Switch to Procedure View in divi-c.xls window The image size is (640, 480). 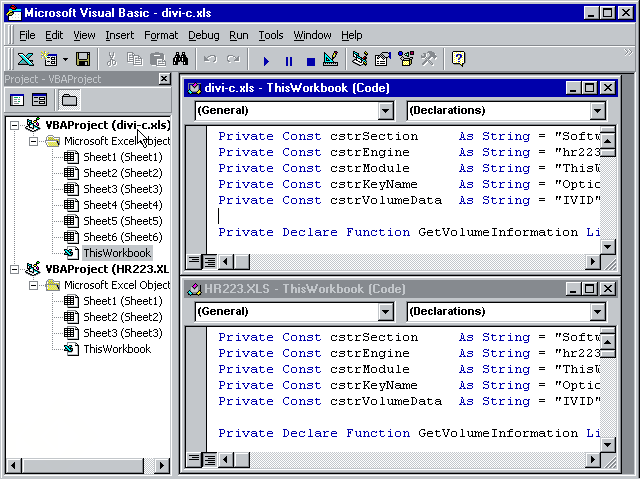[x=194, y=262]
